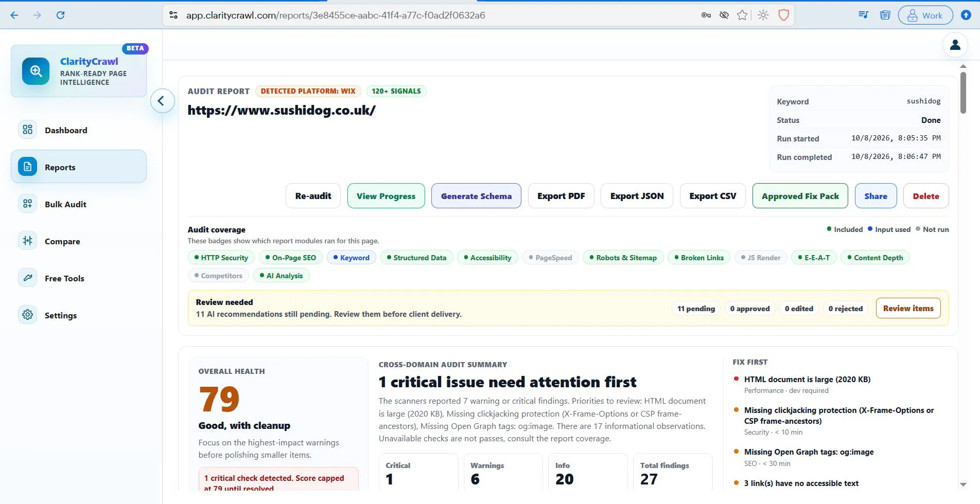Click the page vertical scrollbar thumb
The height and width of the screenshot is (504, 980).
[963, 93]
